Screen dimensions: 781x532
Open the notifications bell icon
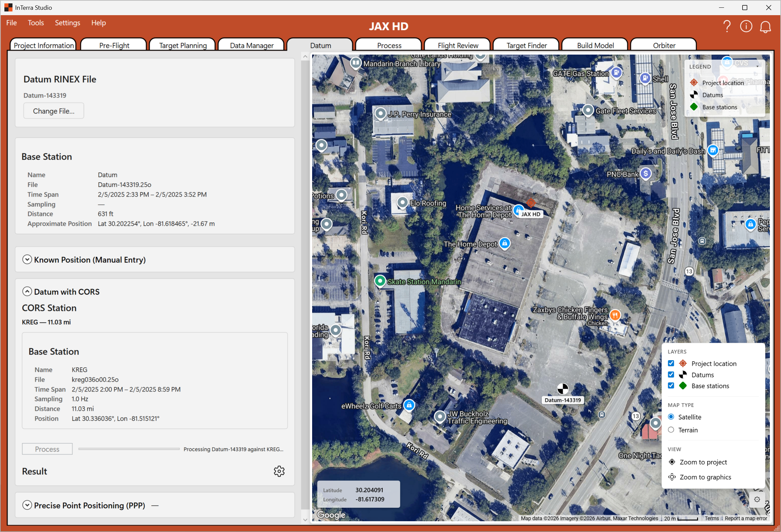click(765, 27)
